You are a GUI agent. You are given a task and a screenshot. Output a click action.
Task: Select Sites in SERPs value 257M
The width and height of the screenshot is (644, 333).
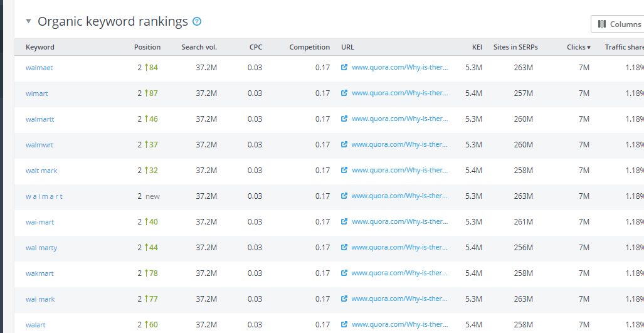click(x=523, y=93)
